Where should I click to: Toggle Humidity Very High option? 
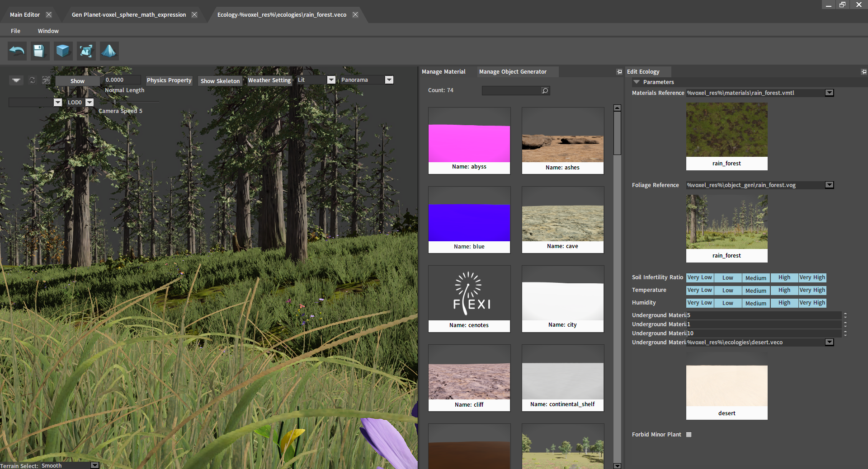coord(812,303)
